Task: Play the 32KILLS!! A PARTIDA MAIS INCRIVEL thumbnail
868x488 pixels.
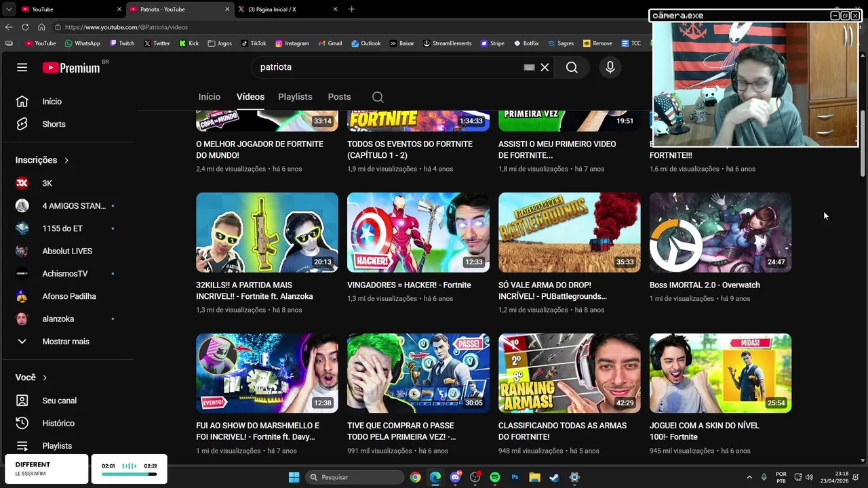Action: click(x=267, y=232)
